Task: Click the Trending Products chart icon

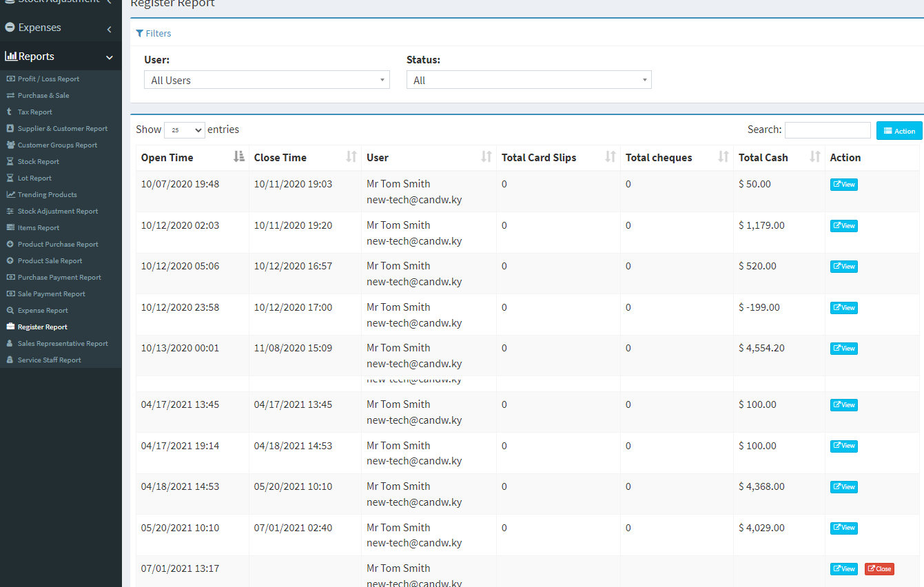Action: 10,194
